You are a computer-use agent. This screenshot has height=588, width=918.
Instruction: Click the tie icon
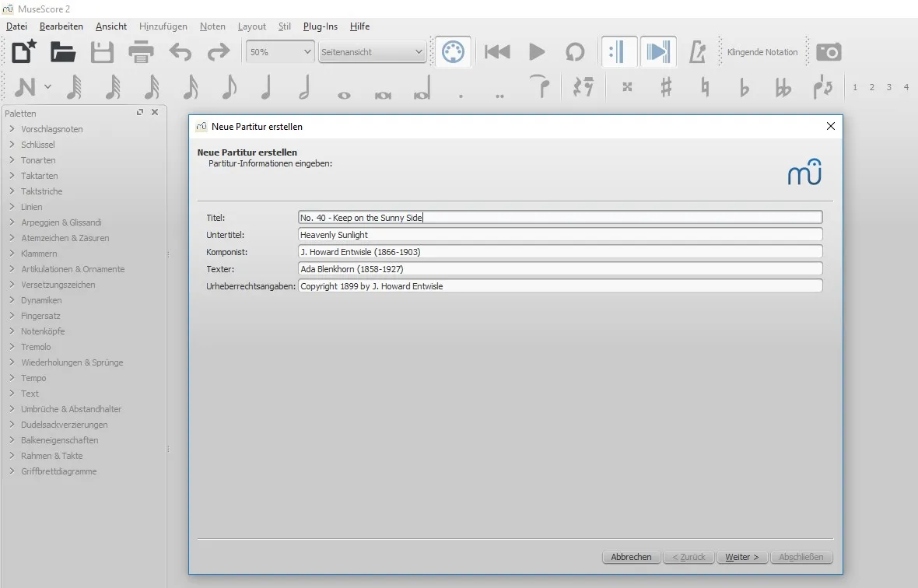point(539,86)
